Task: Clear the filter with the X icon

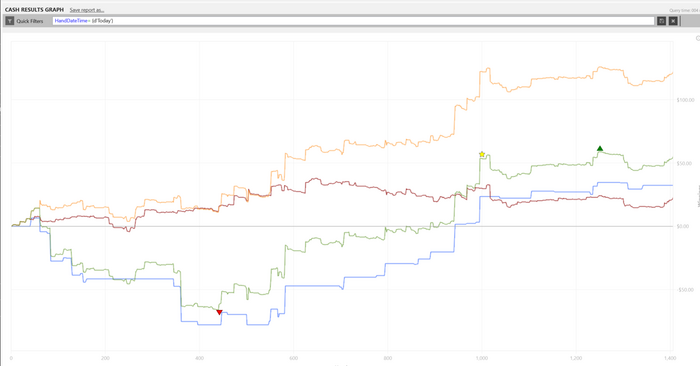Action: tap(673, 21)
